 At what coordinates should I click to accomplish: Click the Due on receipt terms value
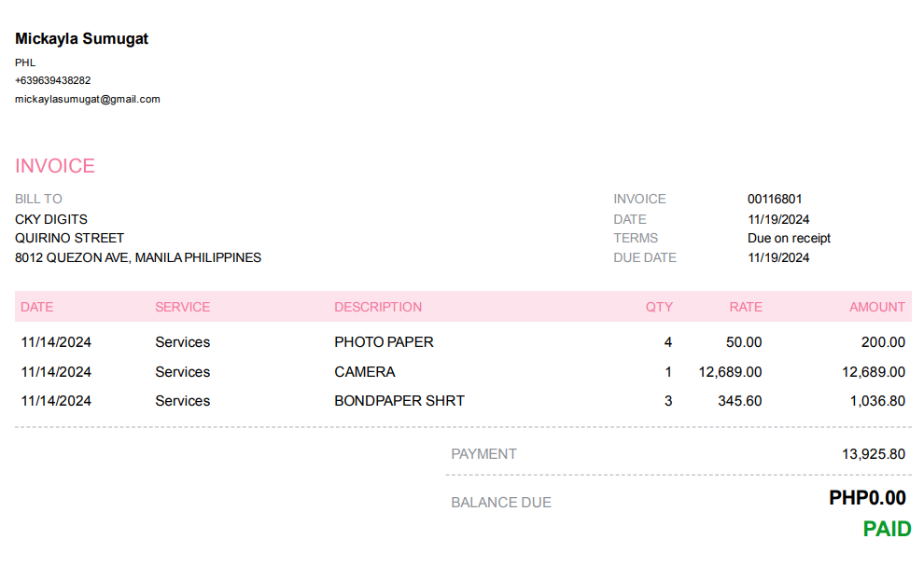pyautogui.click(x=789, y=238)
